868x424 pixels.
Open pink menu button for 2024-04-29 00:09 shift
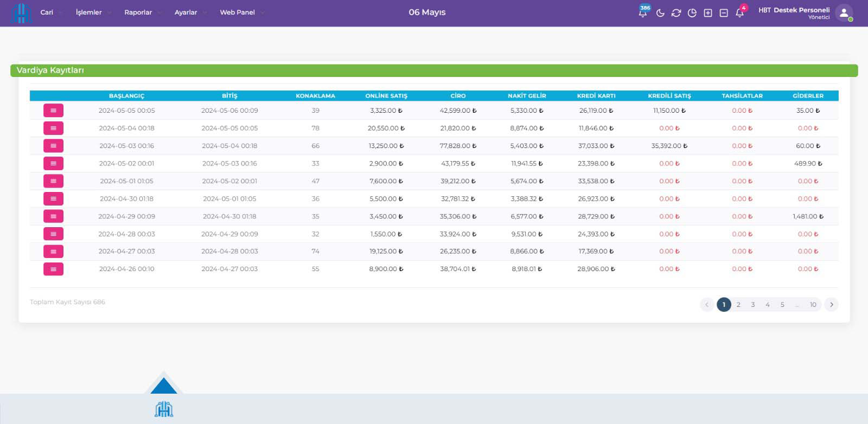point(53,216)
